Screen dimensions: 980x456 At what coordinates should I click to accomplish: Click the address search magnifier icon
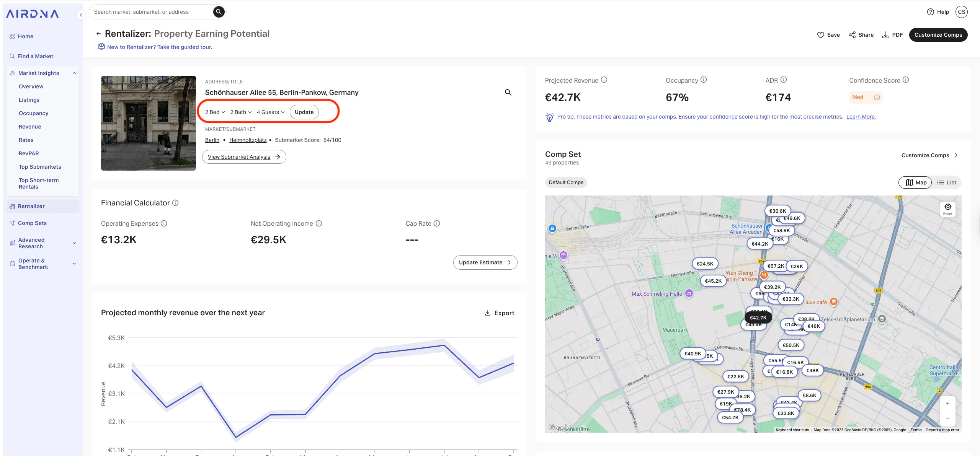508,92
